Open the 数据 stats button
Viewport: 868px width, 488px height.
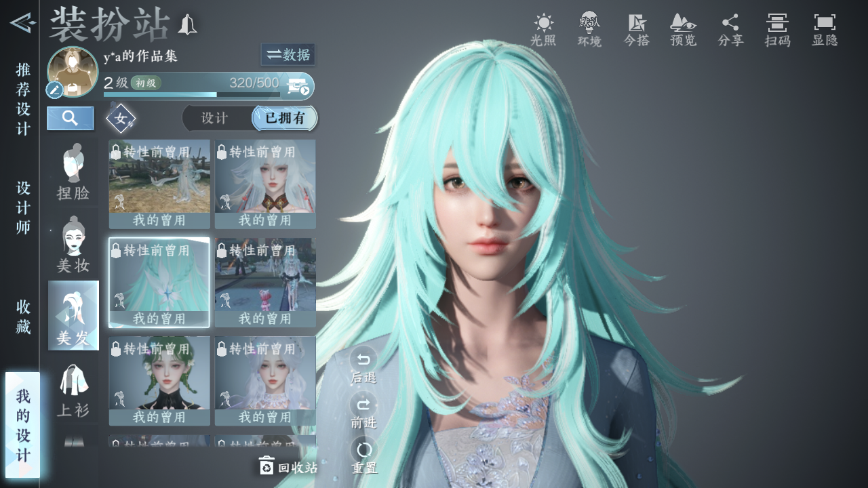tap(288, 55)
